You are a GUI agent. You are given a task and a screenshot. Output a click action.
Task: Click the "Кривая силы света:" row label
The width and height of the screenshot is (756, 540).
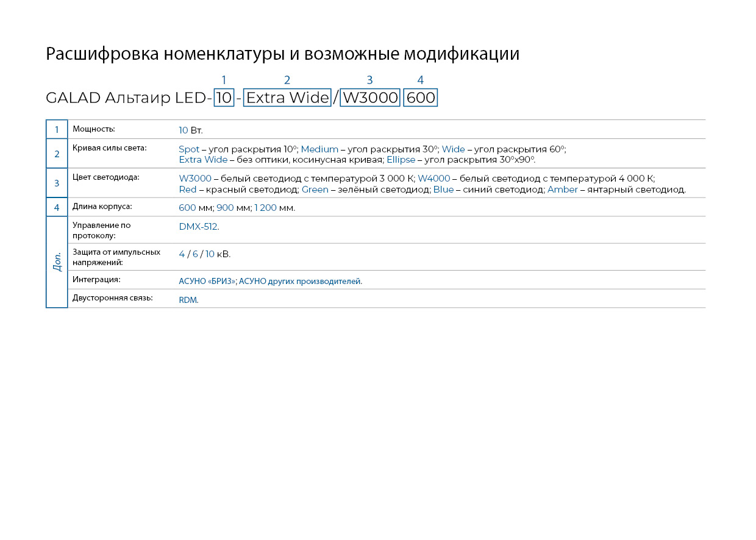point(110,148)
